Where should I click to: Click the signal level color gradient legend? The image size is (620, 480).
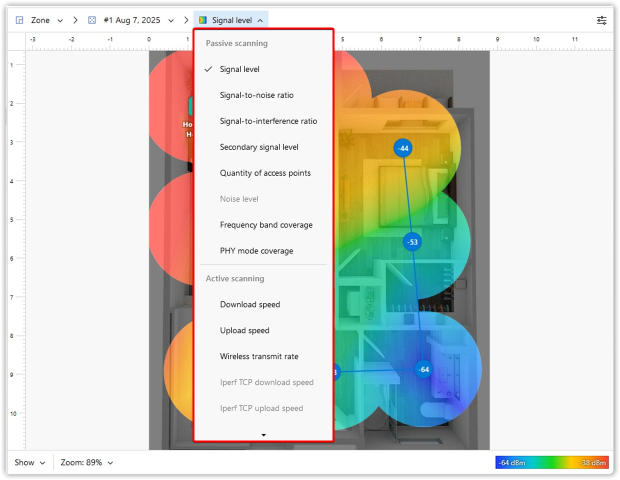coord(551,463)
